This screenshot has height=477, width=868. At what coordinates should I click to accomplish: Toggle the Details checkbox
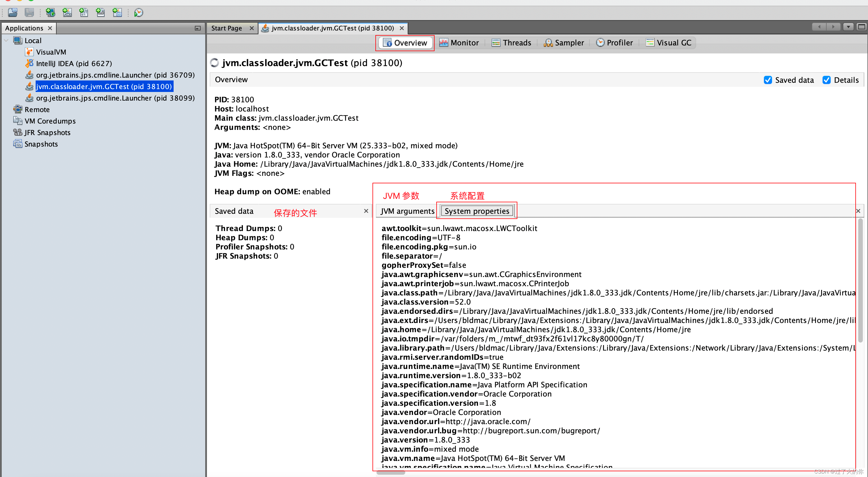(826, 80)
